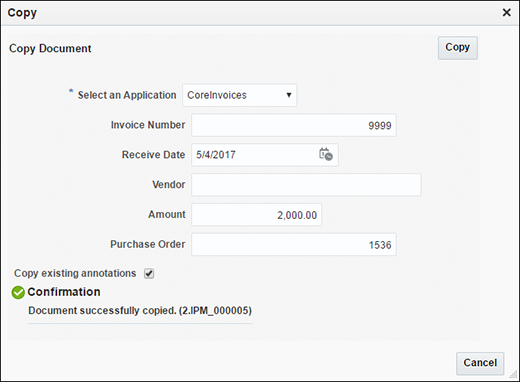The width and height of the screenshot is (520, 382).
Task: Expand the Select an Application dropdown arrow
Action: point(289,95)
